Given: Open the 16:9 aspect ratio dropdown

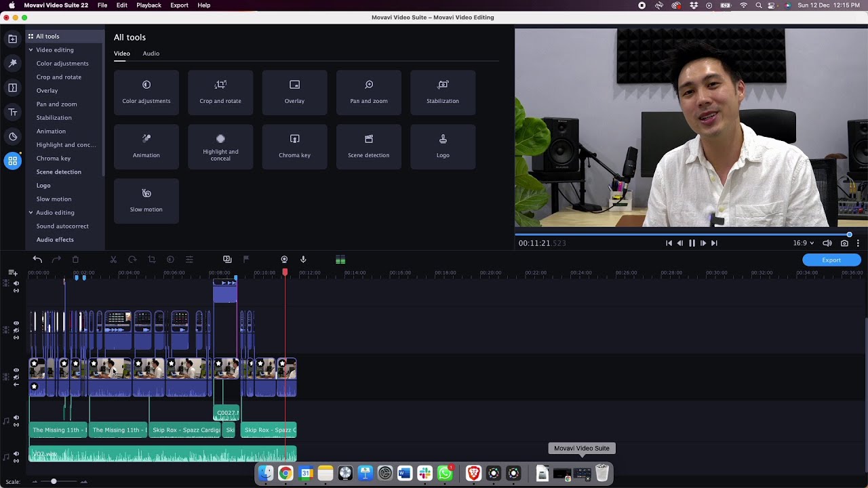Looking at the screenshot, I should [x=804, y=243].
